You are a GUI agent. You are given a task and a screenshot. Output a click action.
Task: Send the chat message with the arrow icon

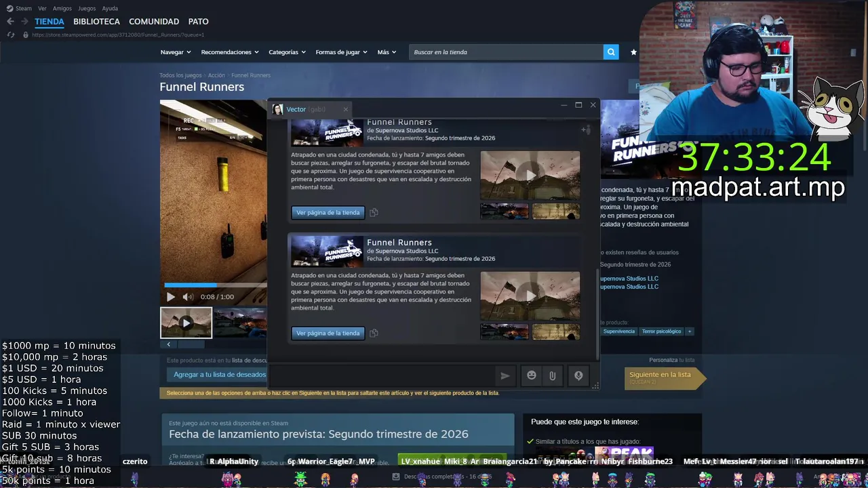coord(505,375)
